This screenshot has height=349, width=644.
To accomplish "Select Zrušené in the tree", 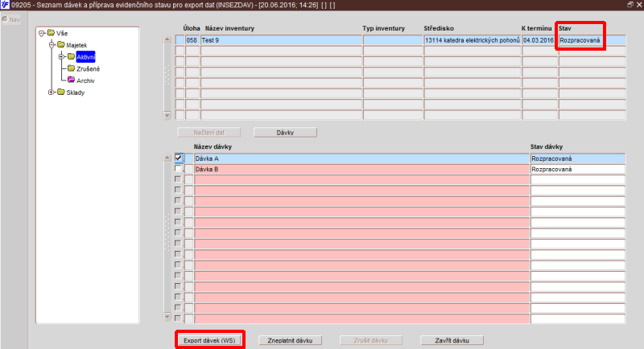I will click(x=88, y=69).
